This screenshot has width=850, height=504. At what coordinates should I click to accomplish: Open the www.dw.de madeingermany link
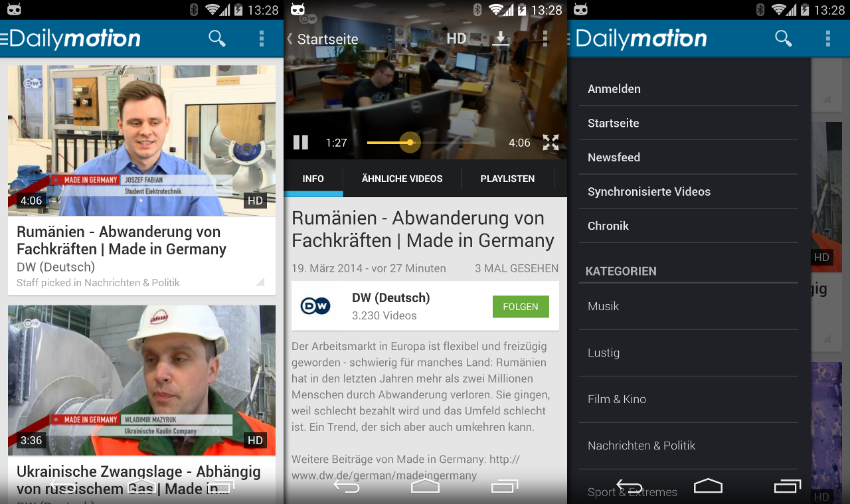(406, 467)
